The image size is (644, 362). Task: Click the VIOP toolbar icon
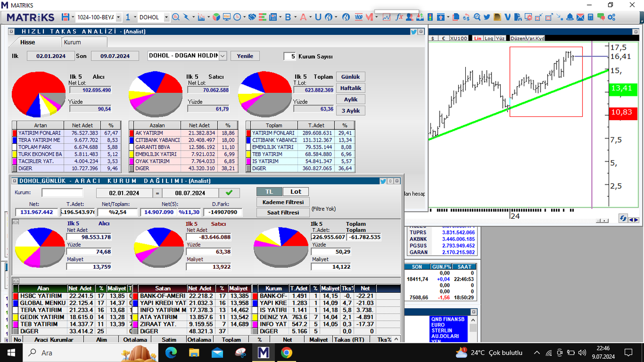(358, 17)
